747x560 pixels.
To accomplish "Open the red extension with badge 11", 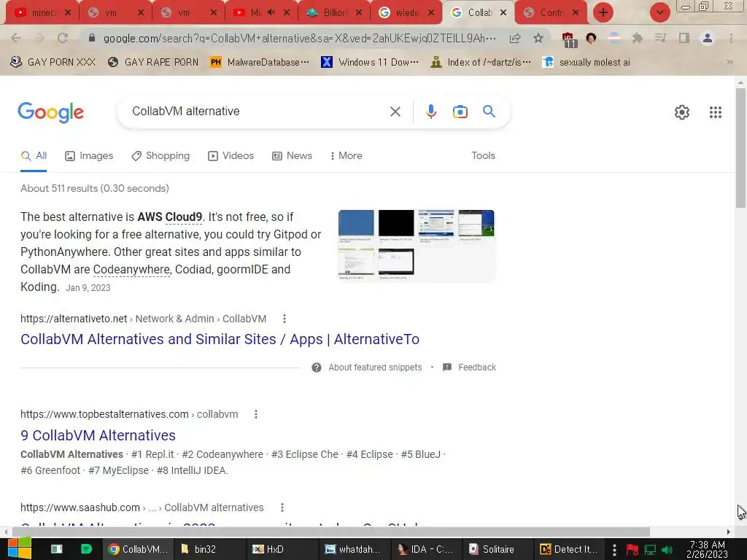I will click(568, 39).
